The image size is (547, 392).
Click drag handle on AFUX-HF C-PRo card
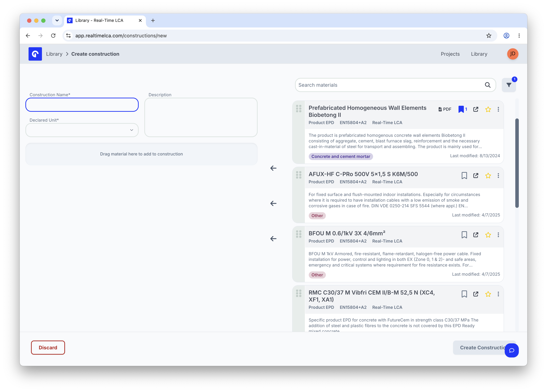299,175
